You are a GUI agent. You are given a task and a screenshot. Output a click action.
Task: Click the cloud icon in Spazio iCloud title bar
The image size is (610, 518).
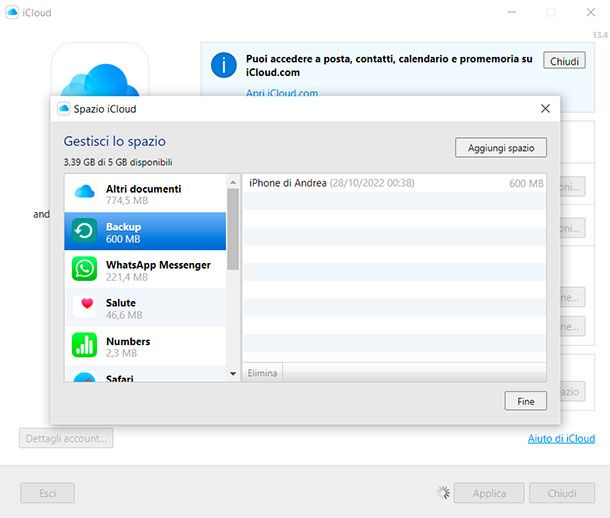coord(64,108)
